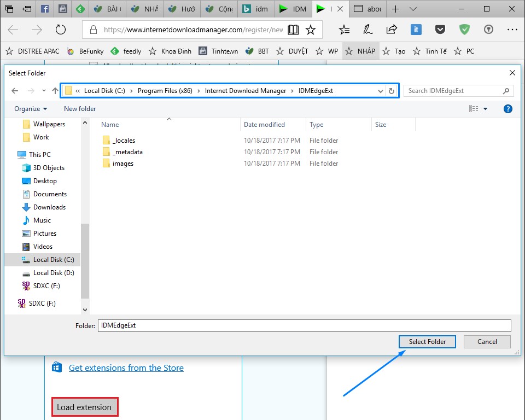The height and width of the screenshot is (420, 525).
Task: Show tab previews chevron
Action: [413, 9]
